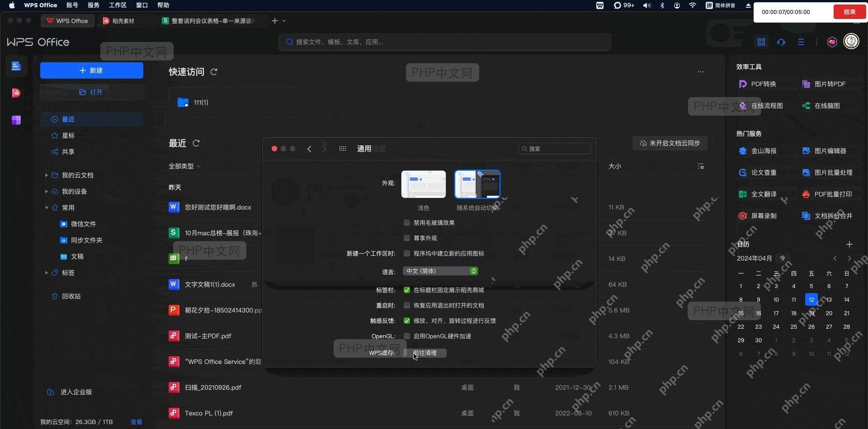Open 全文翻译 service
The height and width of the screenshot is (429, 868).
tap(758, 194)
